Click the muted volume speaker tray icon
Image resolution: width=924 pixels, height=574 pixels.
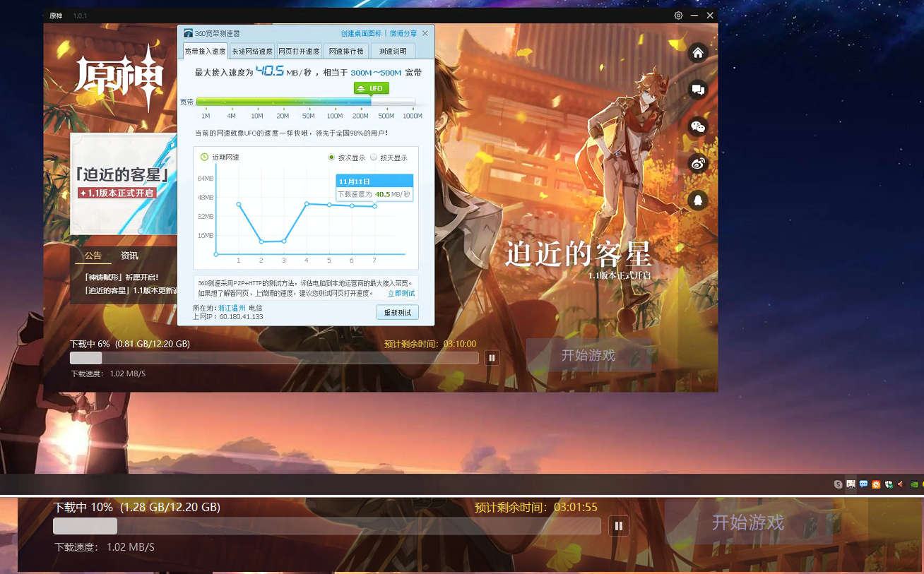(901, 484)
